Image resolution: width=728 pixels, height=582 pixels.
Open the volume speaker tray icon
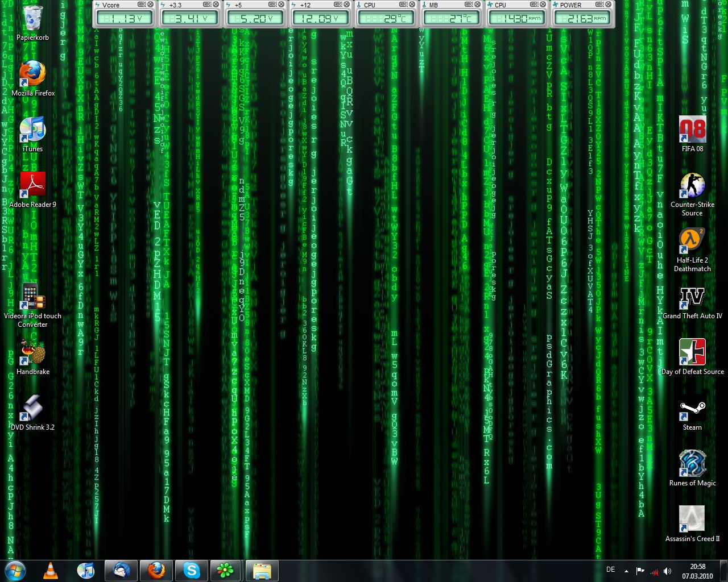point(667,571)
